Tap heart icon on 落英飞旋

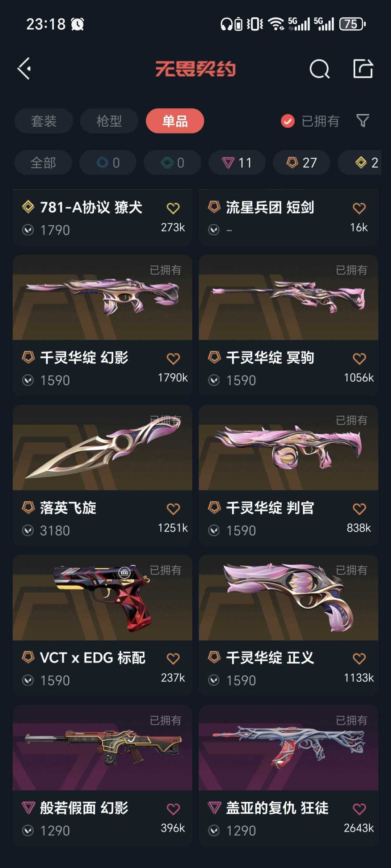point(173,509)
